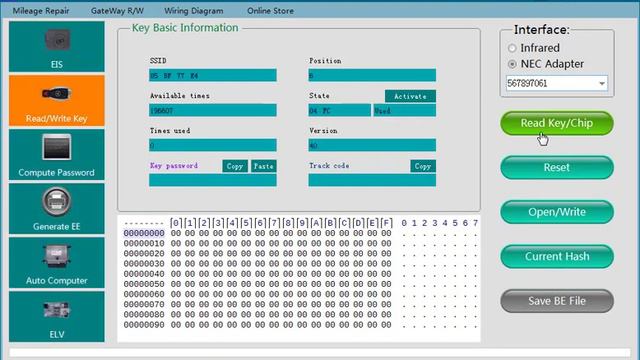This screenshot has width=640, height=360.
Task: Click the State field showing Used
Action: point(404,110)
